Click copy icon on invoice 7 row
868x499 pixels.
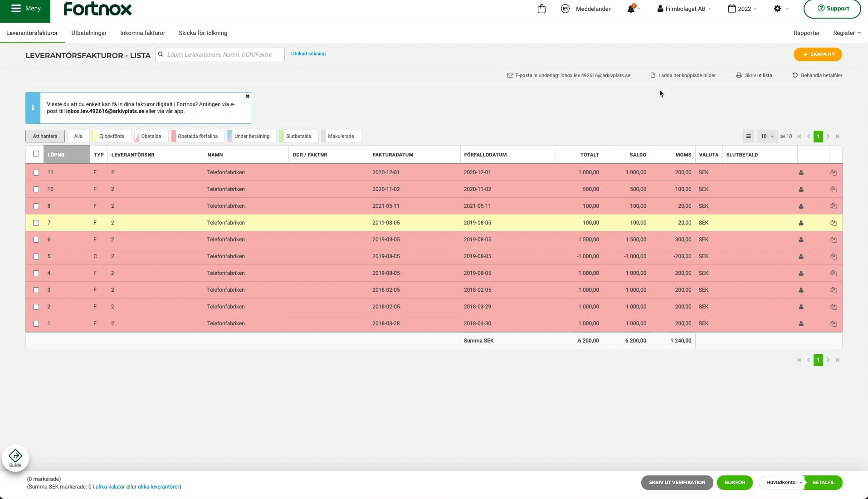[x=833, y=223]
